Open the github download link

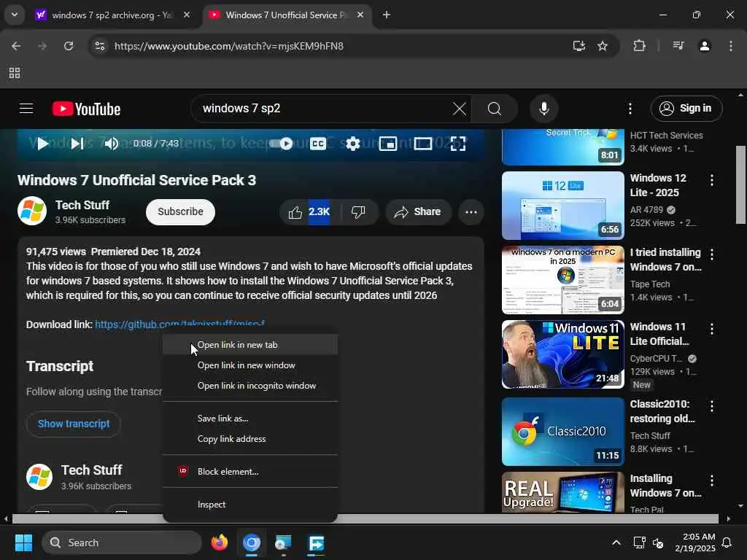[179, 324]
